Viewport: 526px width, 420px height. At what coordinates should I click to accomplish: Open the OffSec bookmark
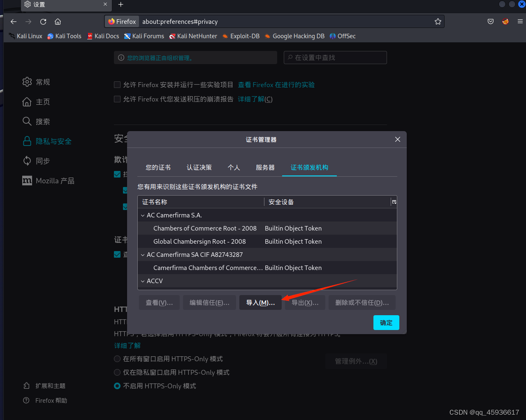click(x=343, y=36)
